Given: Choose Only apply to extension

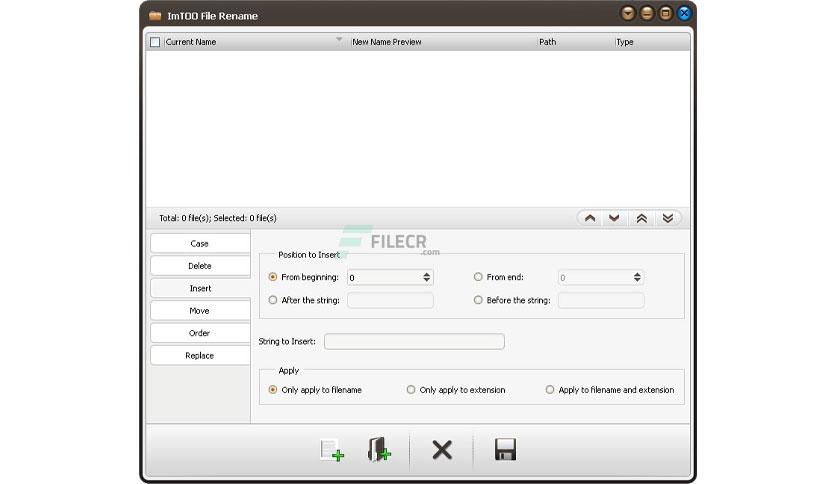Looking at the screenshot, I should click(411, 390).
